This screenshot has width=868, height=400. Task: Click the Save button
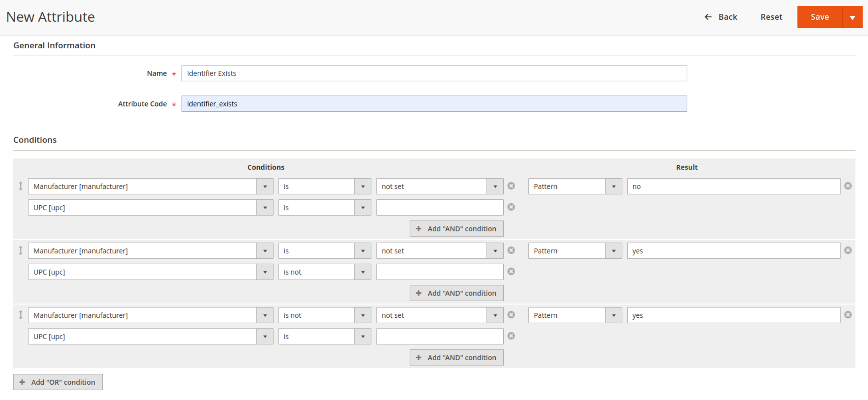(820, 17)
